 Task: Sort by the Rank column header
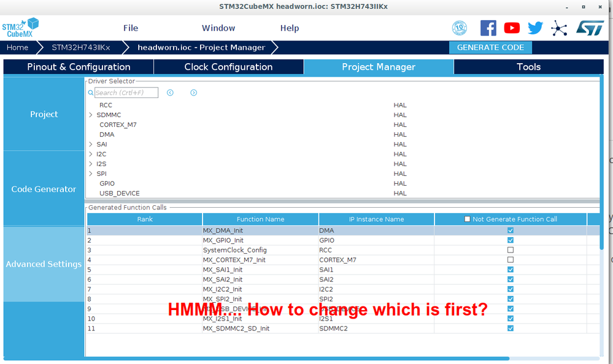pyautogui.click(x=145, y=219)
